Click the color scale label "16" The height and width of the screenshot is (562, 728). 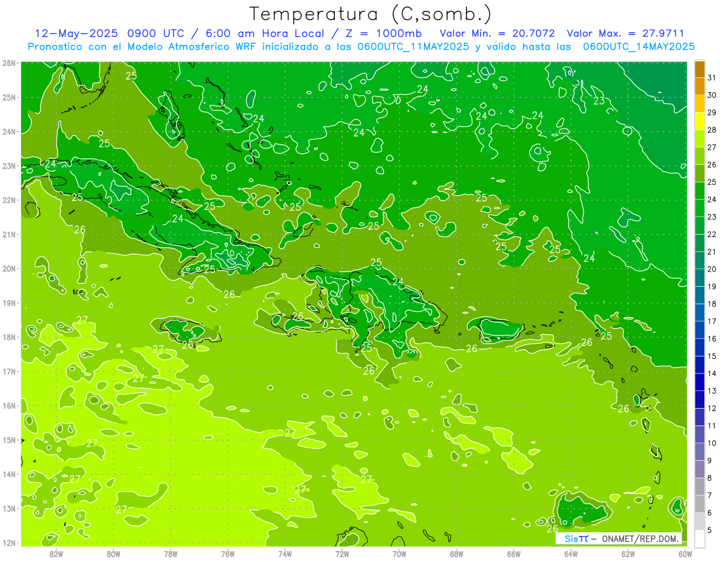tap(712, 338)
